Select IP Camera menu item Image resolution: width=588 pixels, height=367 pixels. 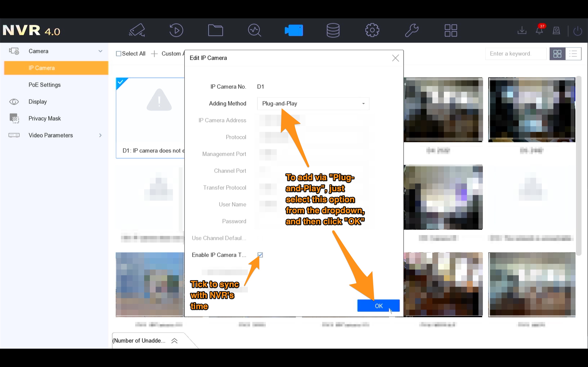coord(41,68)
